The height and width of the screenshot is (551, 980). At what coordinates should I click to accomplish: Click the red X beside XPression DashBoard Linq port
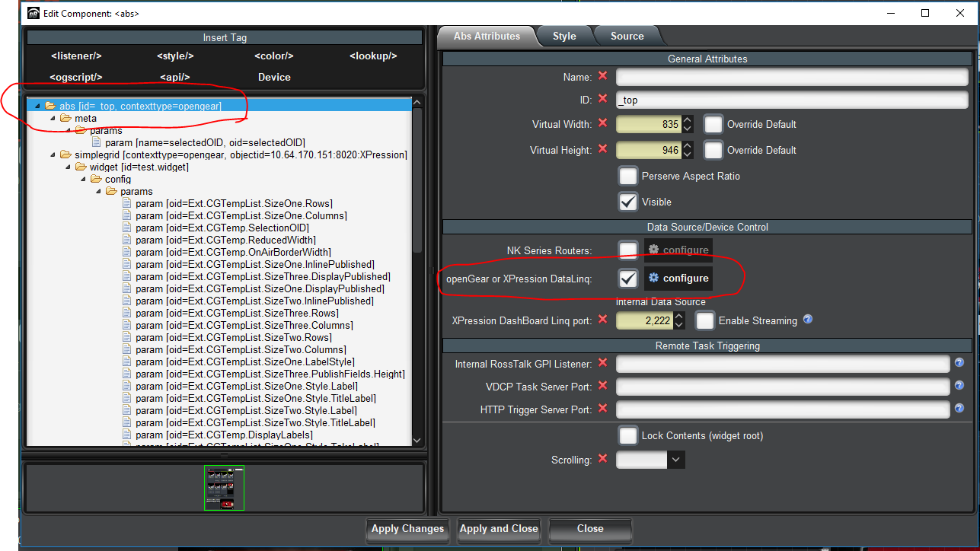coord(603,320)
